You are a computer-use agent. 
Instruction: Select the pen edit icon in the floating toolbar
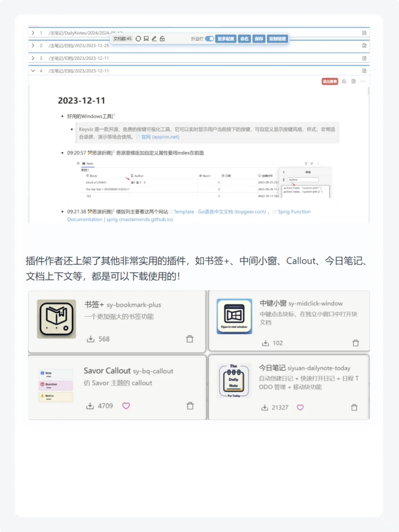point(154,38)
